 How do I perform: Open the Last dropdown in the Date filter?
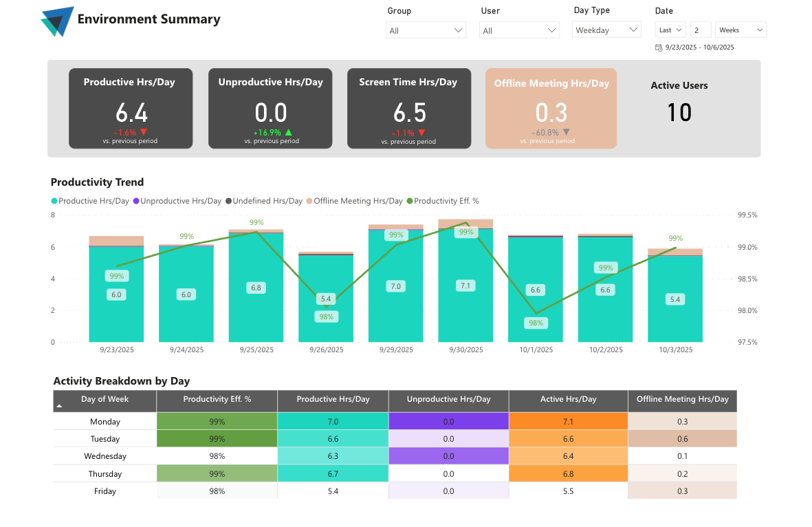pos(670,30)
